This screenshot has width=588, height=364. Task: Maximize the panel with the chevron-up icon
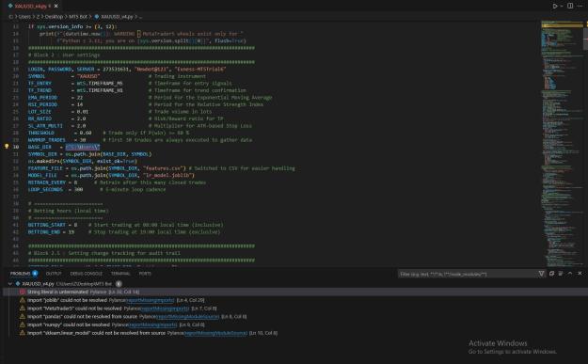click(x=570, y=274)
